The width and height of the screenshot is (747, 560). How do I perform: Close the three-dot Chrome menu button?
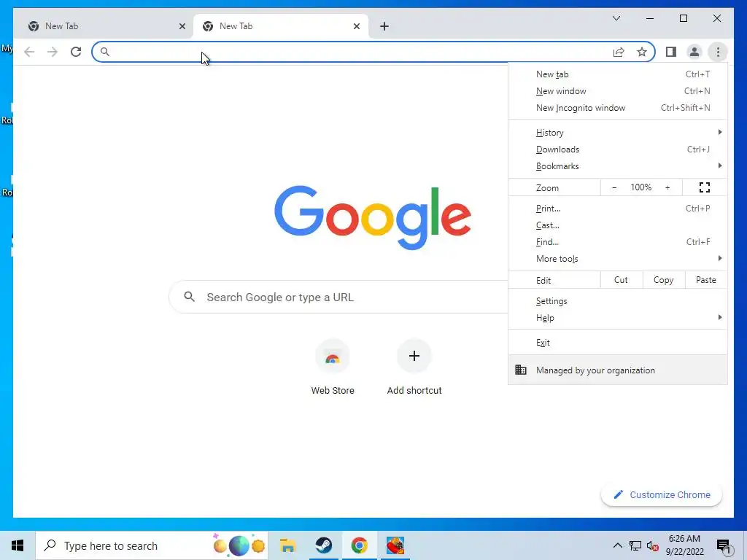(718, 52)
